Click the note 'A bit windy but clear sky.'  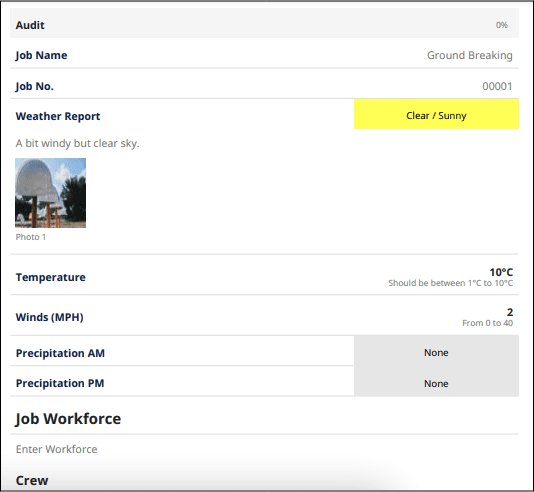(77, 143)
